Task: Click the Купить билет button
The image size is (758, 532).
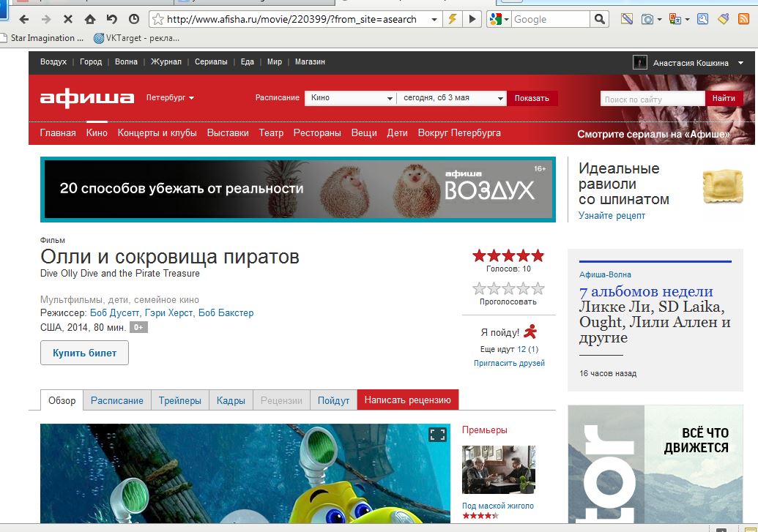Action: pos(85,353)
